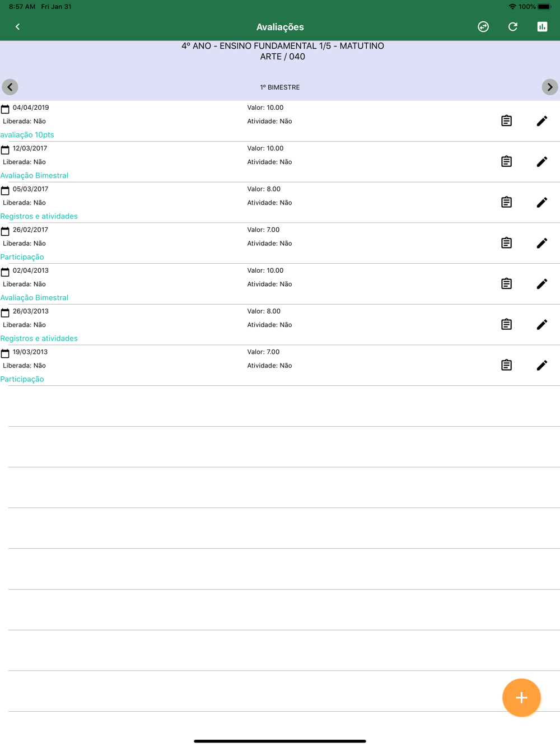560x747 pixels.
Task: Edit the 26/03/2013 evaluation
Action: pyautogui.click(x=542, y=324)
